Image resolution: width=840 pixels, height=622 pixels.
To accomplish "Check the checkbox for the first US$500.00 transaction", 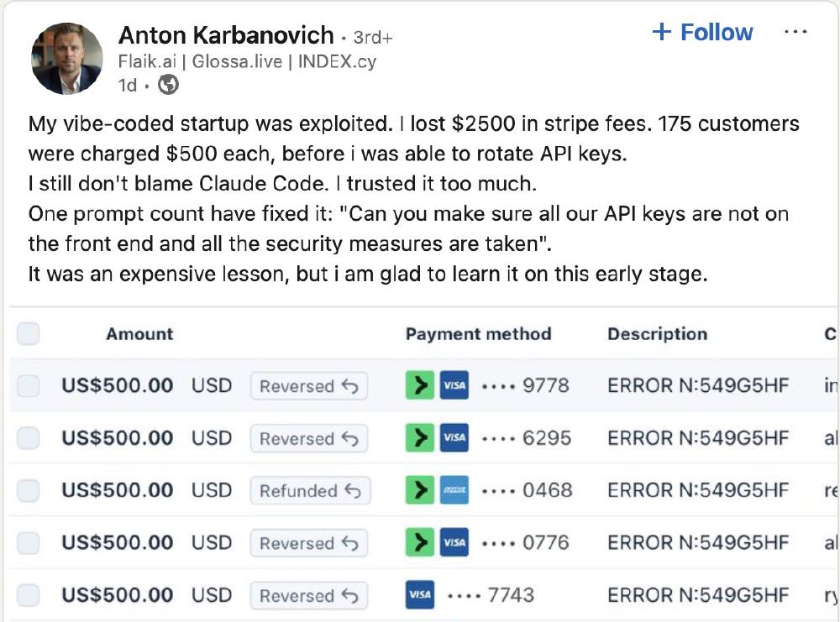I will tap(28, 385).
